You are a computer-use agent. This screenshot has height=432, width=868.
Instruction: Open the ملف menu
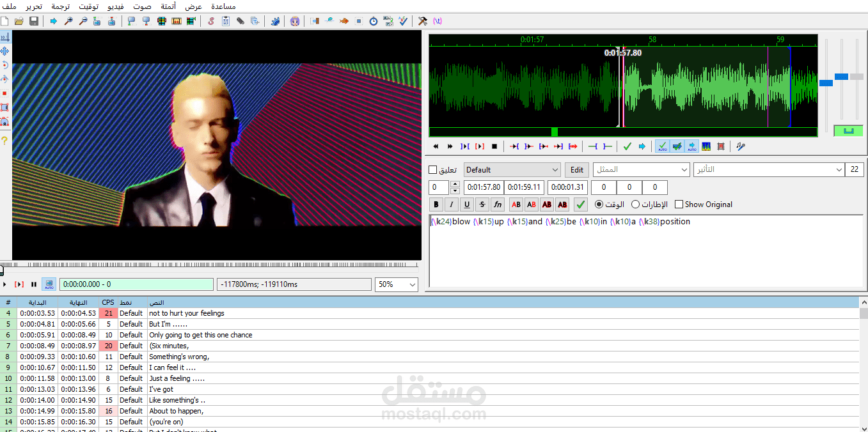10,6
